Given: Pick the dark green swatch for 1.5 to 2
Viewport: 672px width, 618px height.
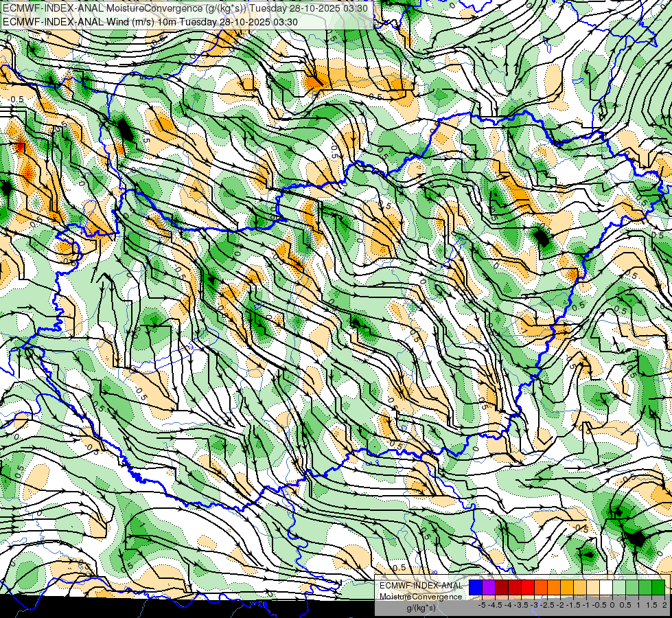Looking at the screenshot, I should [658, 588].
